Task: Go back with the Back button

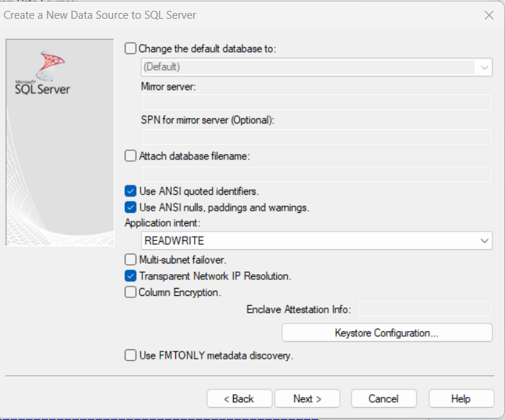Action: tap(240, 398)
